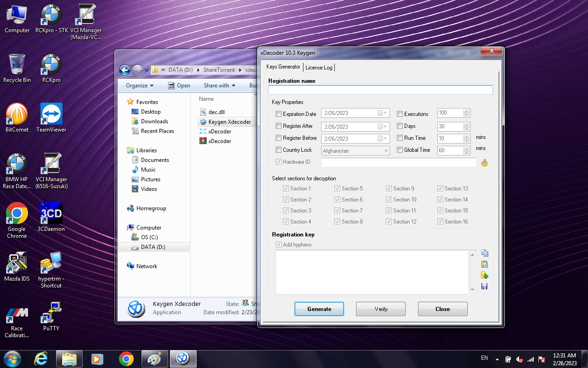Select the dec.dll file in Explorer

tap(216, 112)
